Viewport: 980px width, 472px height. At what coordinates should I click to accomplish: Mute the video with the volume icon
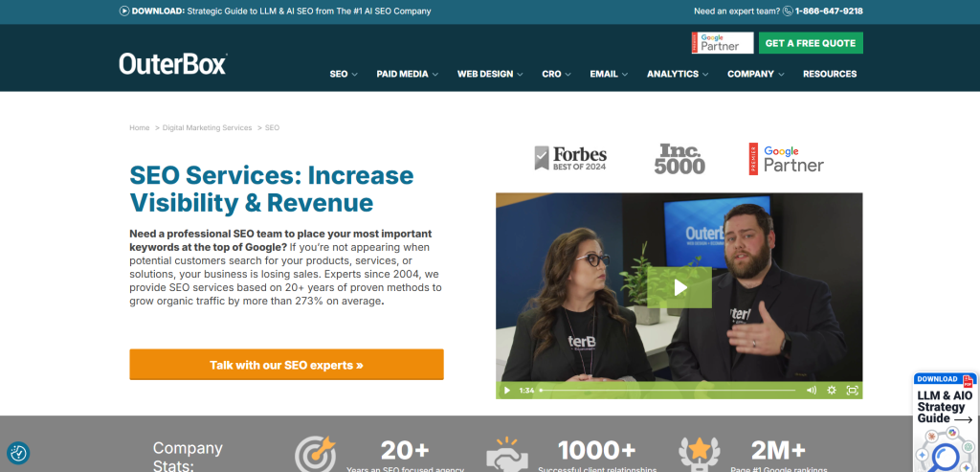811,391
